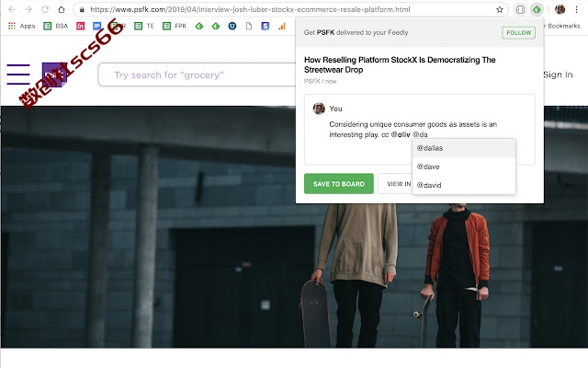
Task: Open the orange analytics bars bookmark
Action: (x=282, y=26)
